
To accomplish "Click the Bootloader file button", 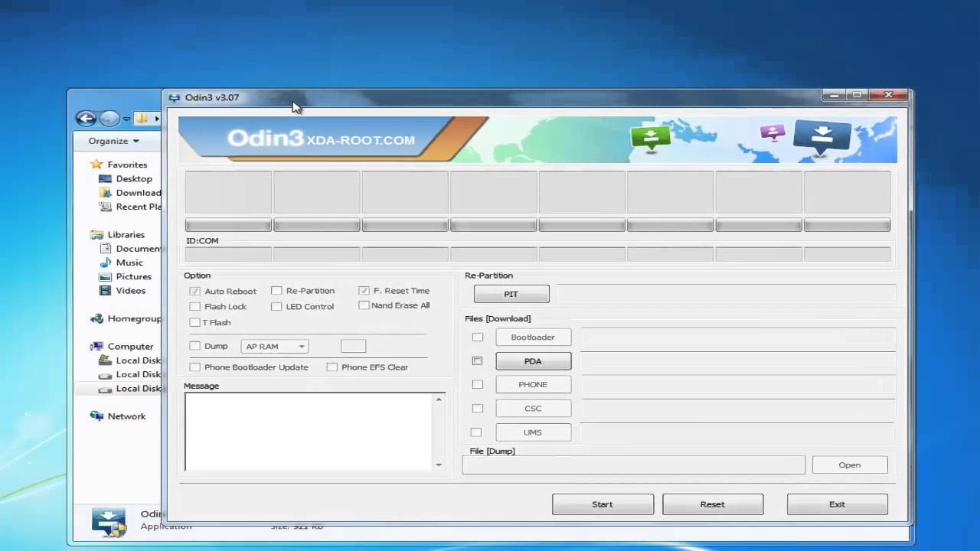I will pyautogui.click(x=533, y=337).
